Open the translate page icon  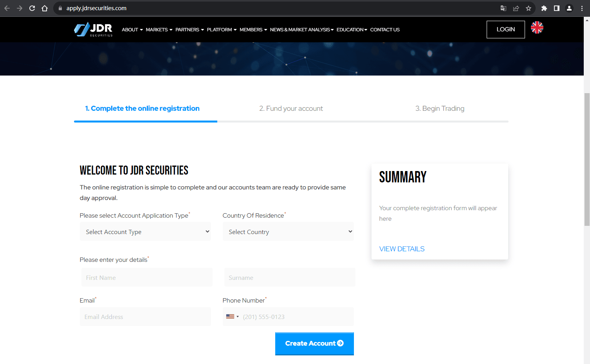pos(503,8)
